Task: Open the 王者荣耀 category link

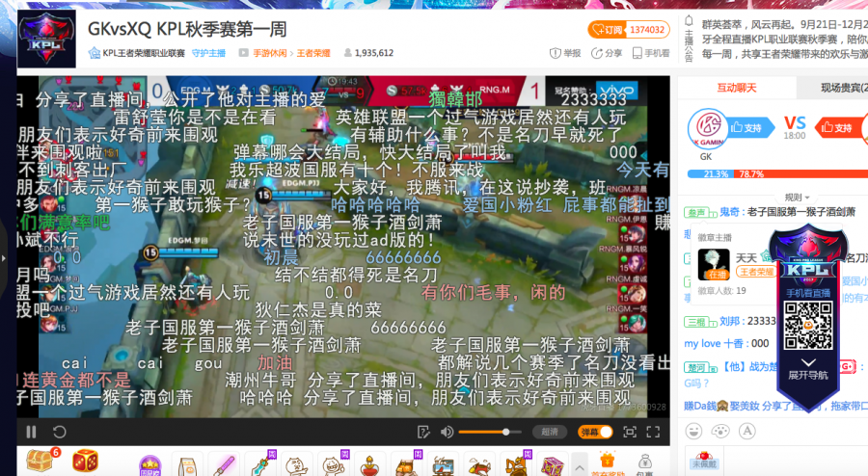Action: point(313,53)
